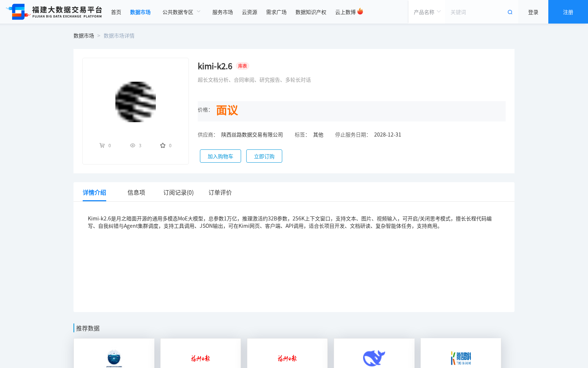
Task: Click the stop date 2028-12-31
Action: tap(388, 135)
